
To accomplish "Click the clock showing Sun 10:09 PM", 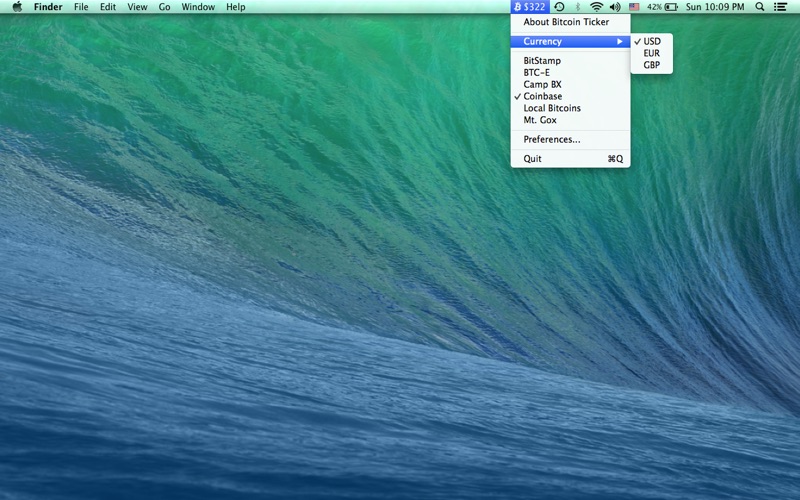I will tap(714, 7).
